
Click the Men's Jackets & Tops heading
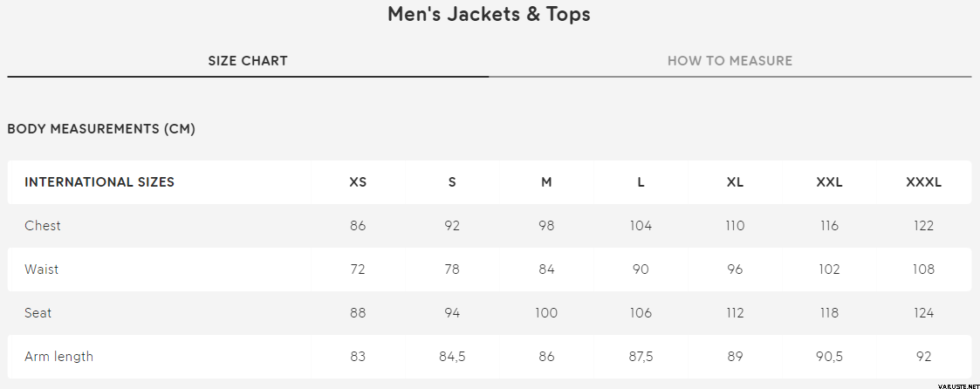489,14
